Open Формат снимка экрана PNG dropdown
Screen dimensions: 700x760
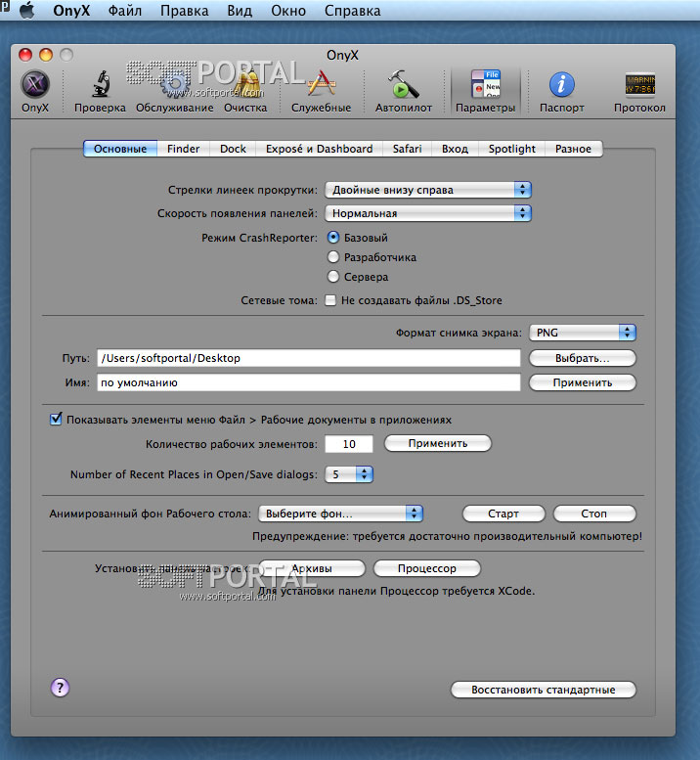[x=583, y=333]
